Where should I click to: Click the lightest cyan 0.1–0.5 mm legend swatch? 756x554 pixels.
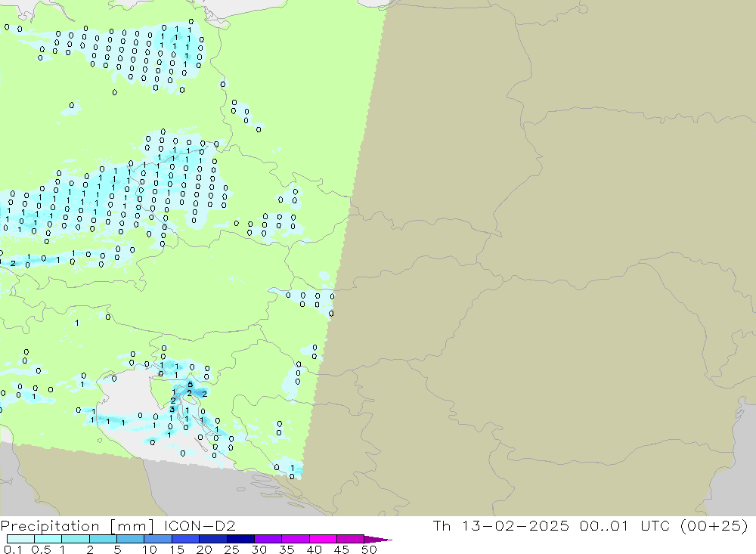point(20,539)
